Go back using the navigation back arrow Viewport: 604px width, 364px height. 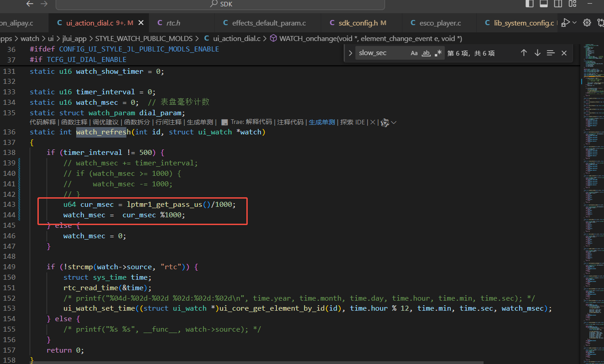click(x=30, y=4)
